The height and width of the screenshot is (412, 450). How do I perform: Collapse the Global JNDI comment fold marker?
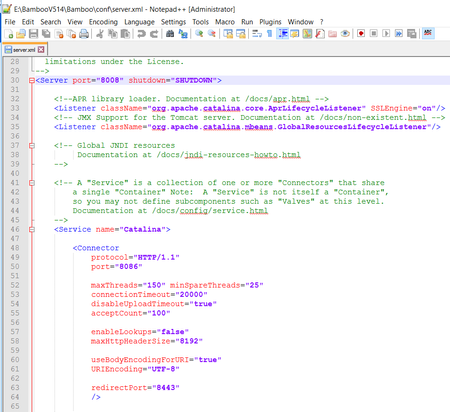32,146
